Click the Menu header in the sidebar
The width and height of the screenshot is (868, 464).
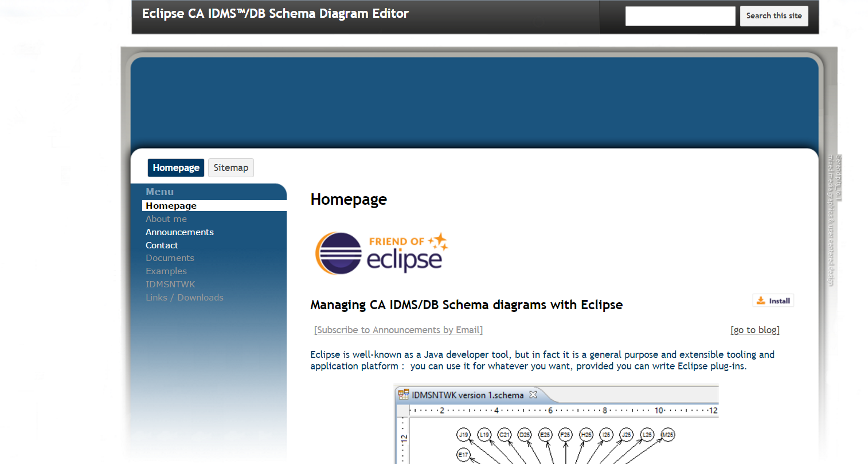pos(159,192)
